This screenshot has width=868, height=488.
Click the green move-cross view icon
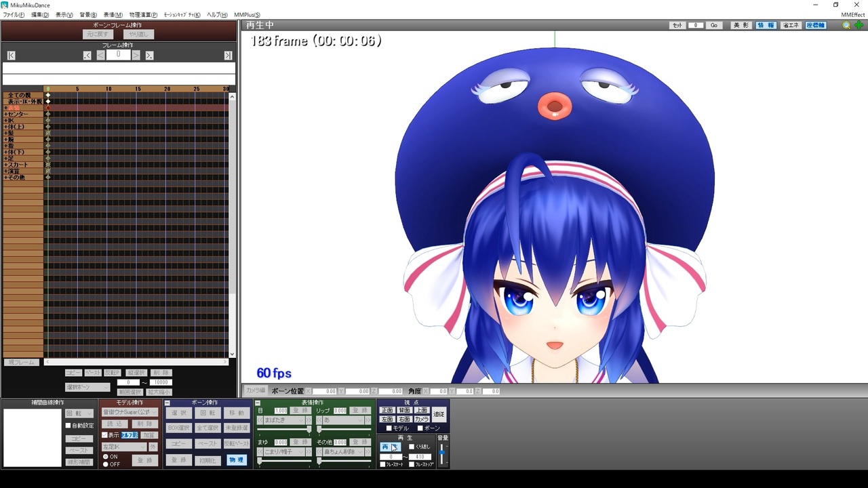point(859,25)
